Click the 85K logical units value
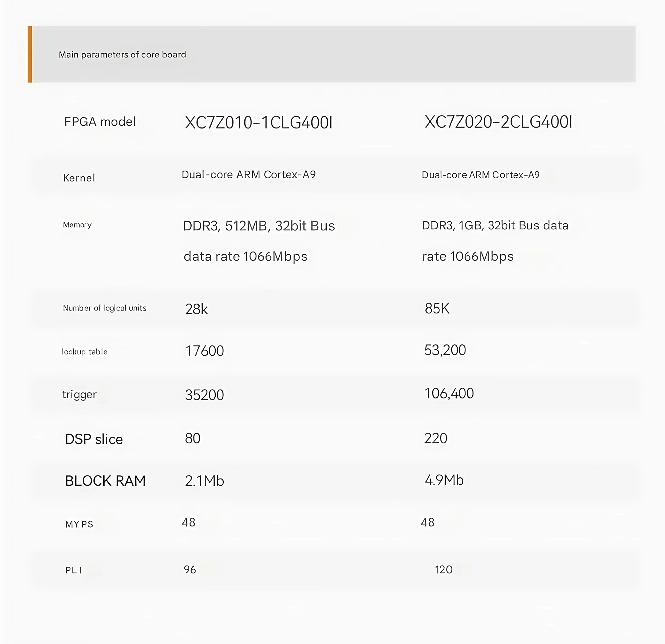 [x=437, y=308]
